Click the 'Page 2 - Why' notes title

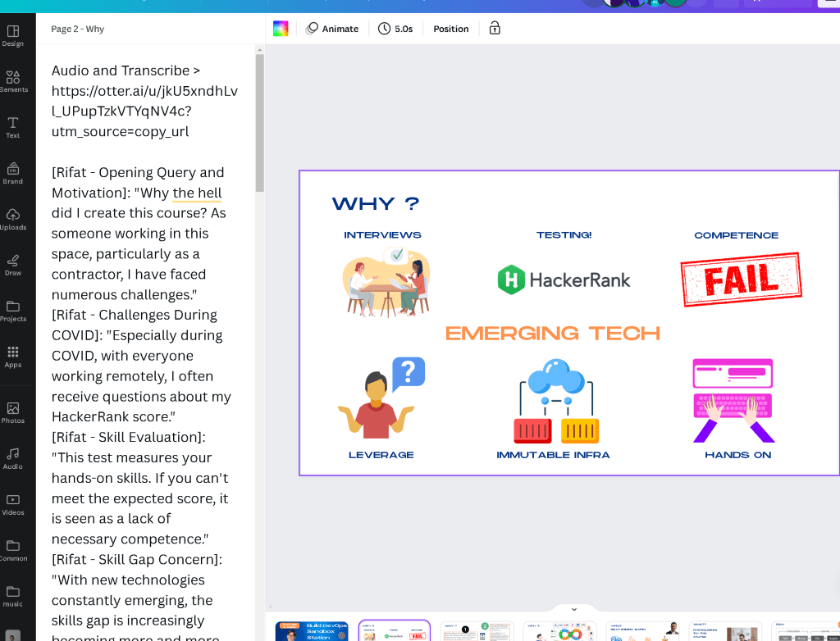pos(78,29)
